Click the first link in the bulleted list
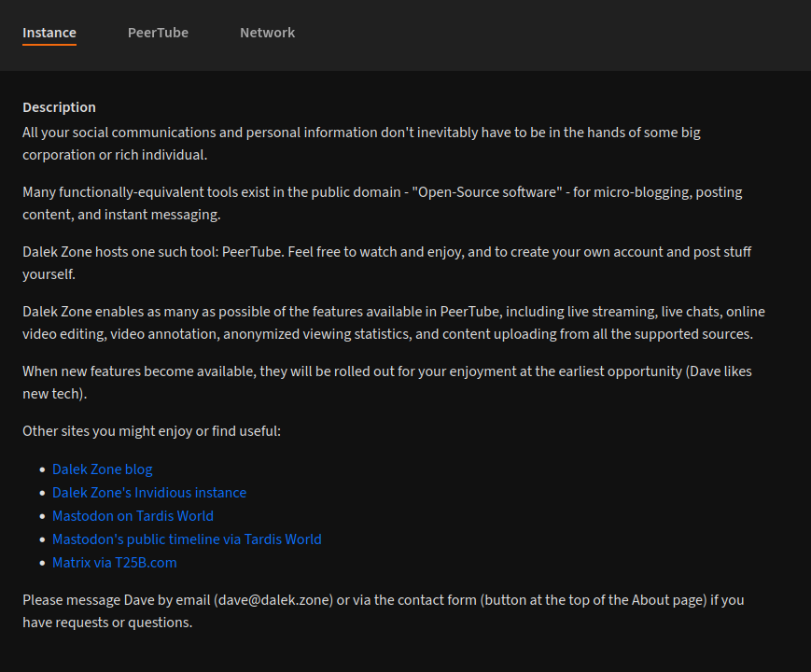 point(102,469)
